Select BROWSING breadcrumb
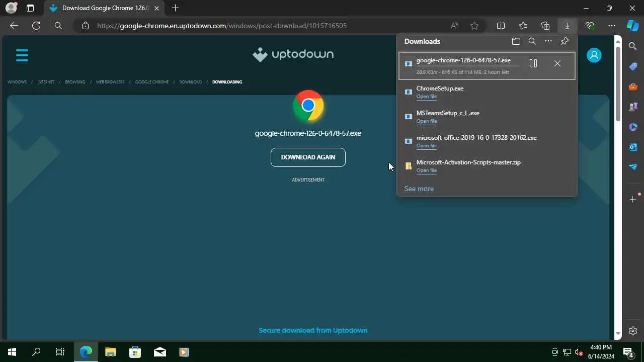The image size is (644, 362). [75, 82]
